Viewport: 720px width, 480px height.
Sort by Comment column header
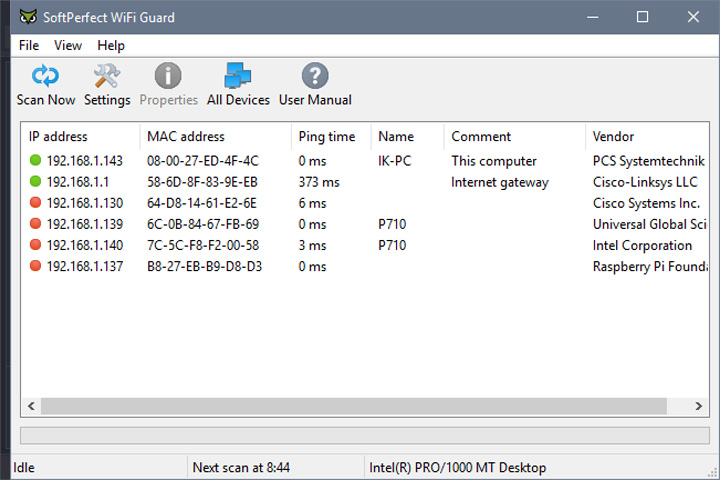[515, 136]
